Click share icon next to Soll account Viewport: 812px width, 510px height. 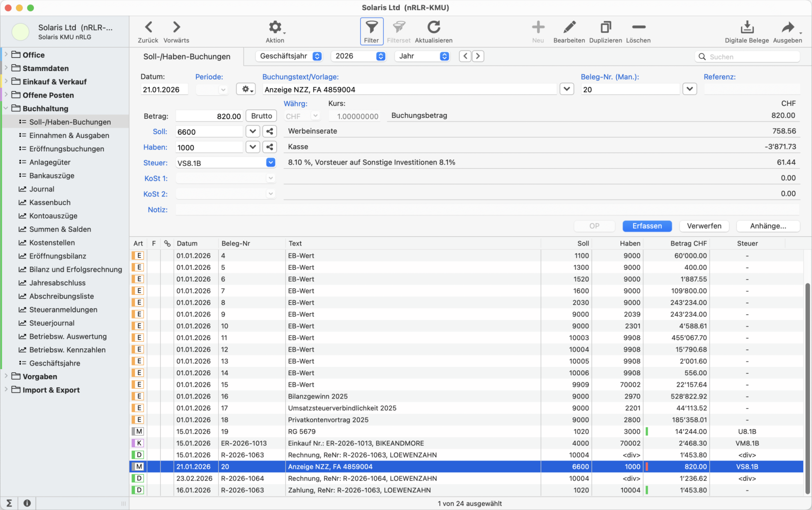coord(270,132)
